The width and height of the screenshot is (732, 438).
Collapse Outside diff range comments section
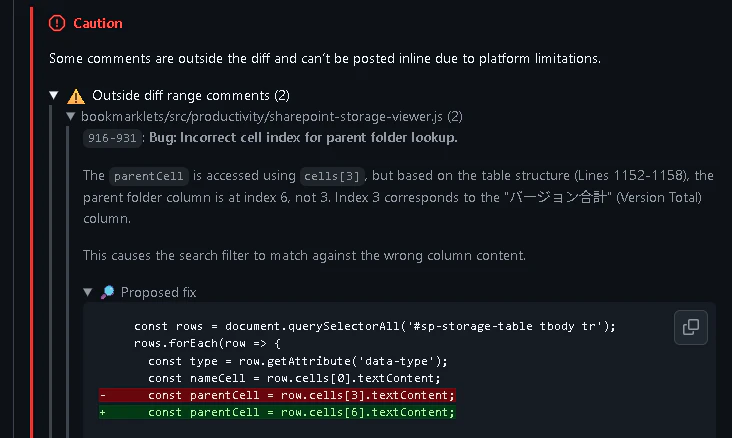[x=54, y=96]
